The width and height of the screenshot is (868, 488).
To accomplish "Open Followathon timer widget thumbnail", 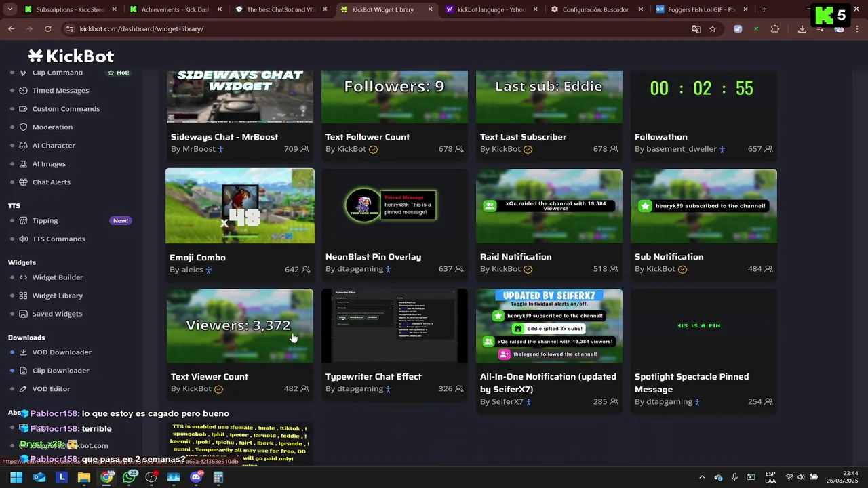I will tap(704, 97).
